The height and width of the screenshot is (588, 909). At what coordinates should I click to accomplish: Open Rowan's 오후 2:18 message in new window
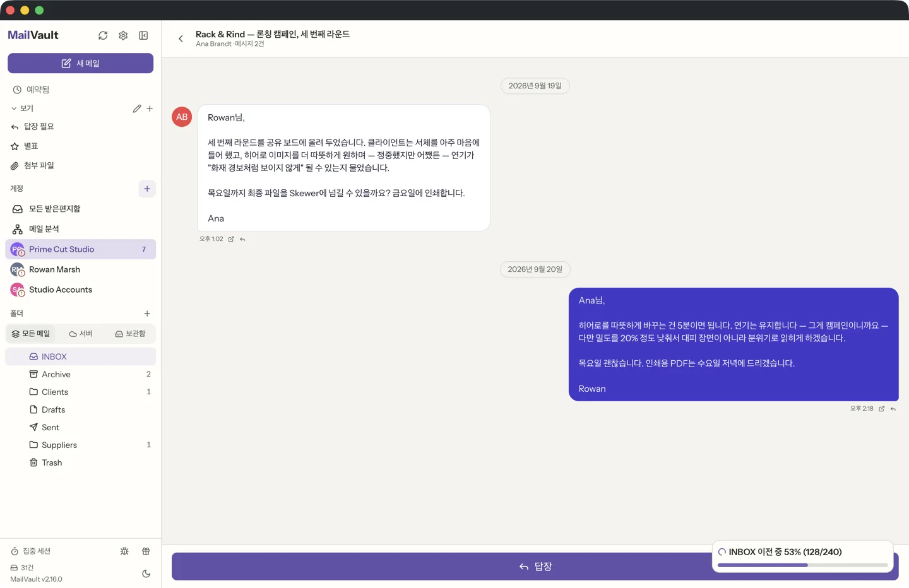click(x=882, y=409)
